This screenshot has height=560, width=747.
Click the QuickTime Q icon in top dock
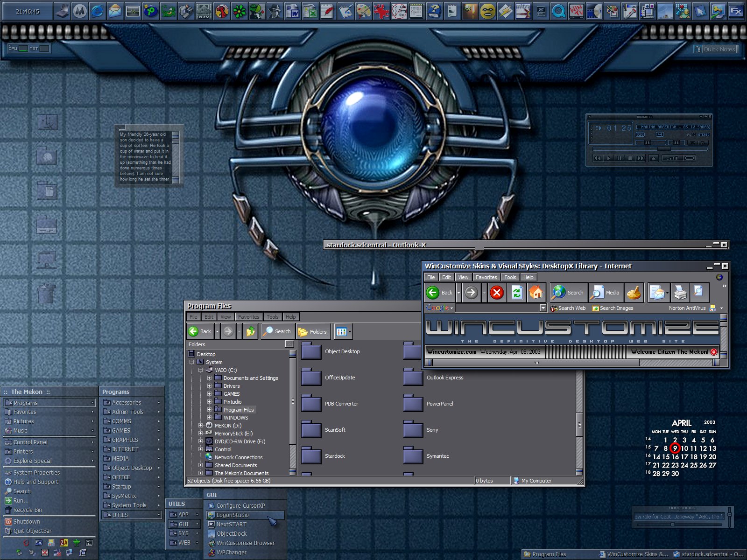(558, 11)
